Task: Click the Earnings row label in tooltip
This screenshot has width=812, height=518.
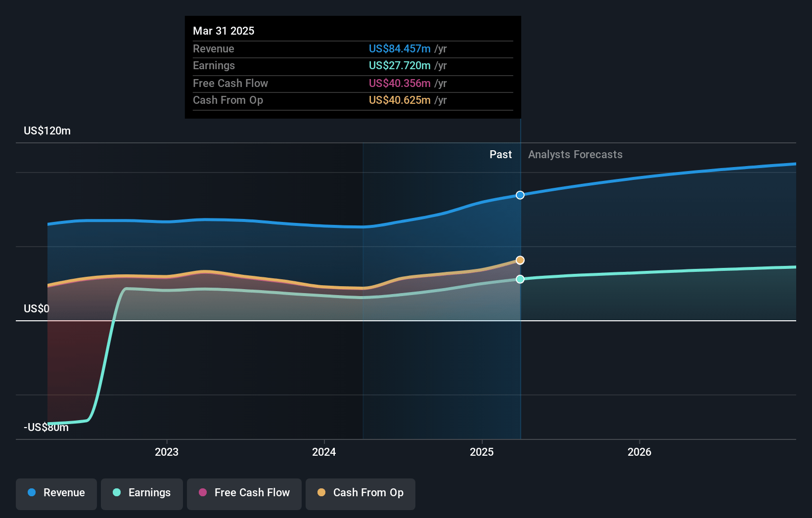Action: point(214,65)
